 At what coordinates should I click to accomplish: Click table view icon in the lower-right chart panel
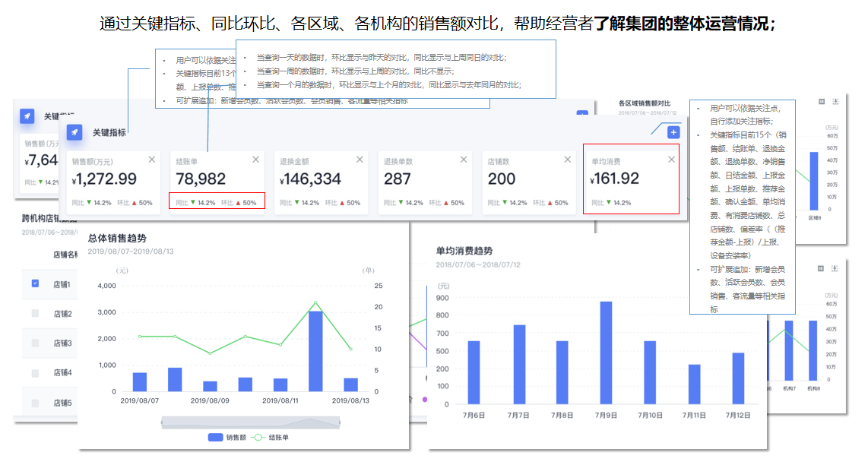[821, 268]
